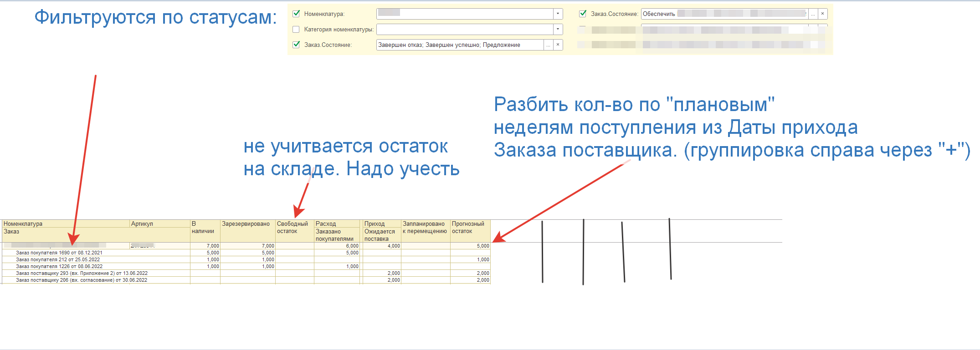Toggle left Заказ.Состояние filter checkbox
980x350 pixels.
coord(296,45)
